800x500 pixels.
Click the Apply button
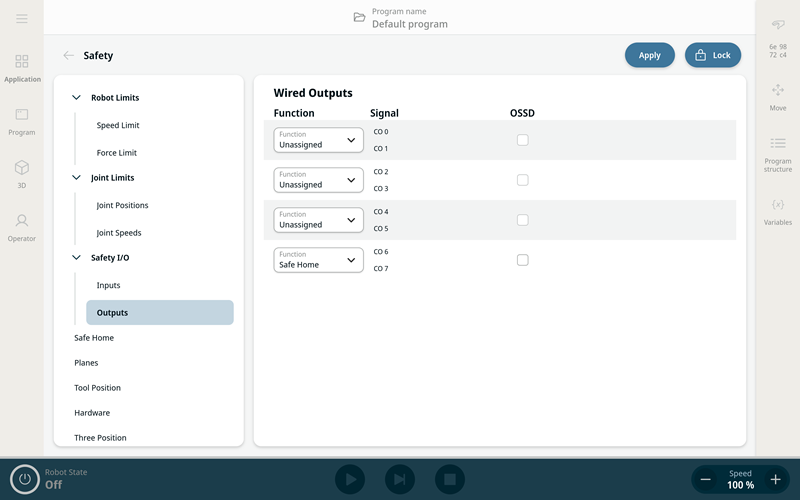(x=649, y=56)
